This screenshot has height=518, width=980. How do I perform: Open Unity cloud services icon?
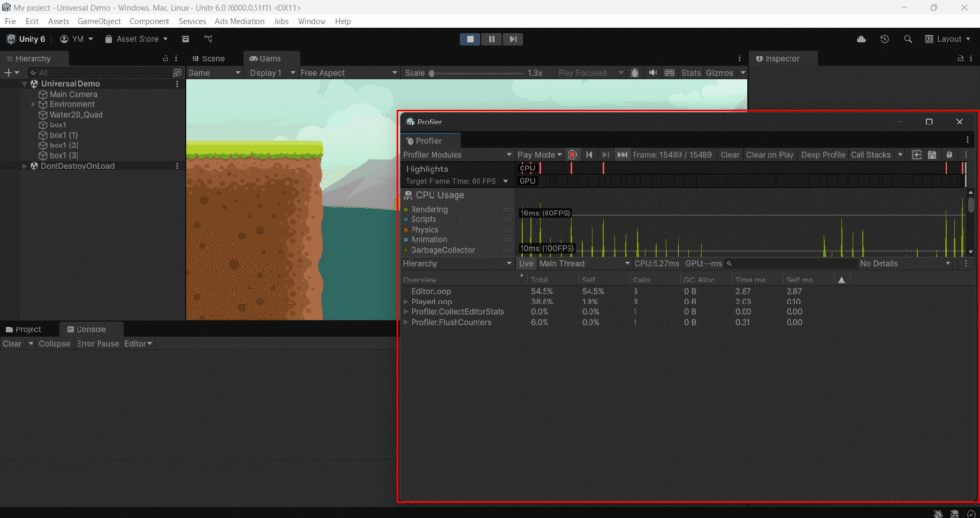click(x=861, y=39)
